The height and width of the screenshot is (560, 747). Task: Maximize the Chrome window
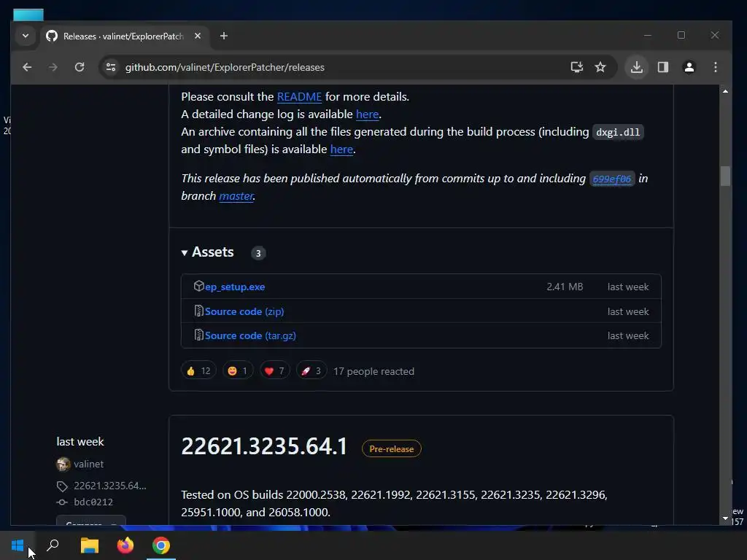681,35
